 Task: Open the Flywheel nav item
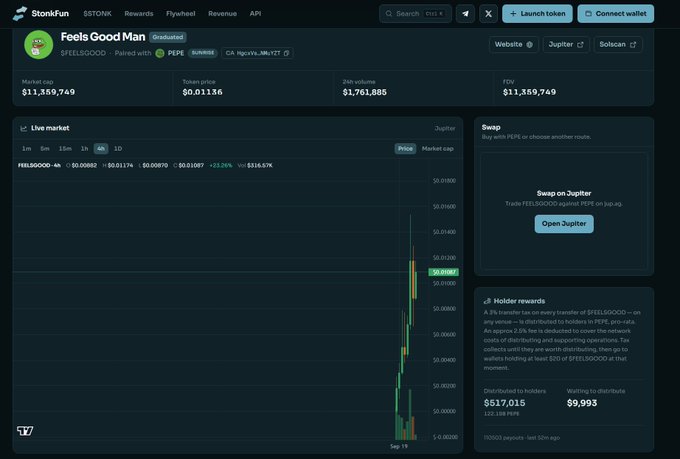(x=180, y=14)
